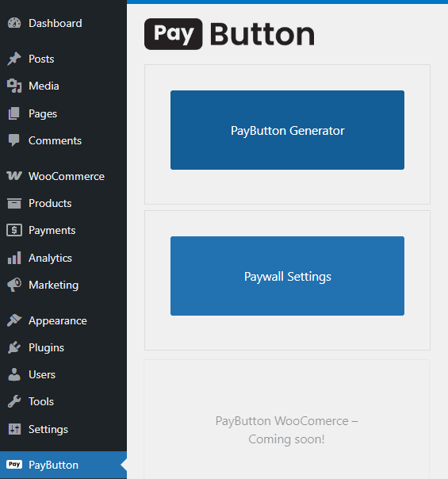The image size is (448, 479).
Task: Open Comments menu label
Action: click(x=55, y=140)
